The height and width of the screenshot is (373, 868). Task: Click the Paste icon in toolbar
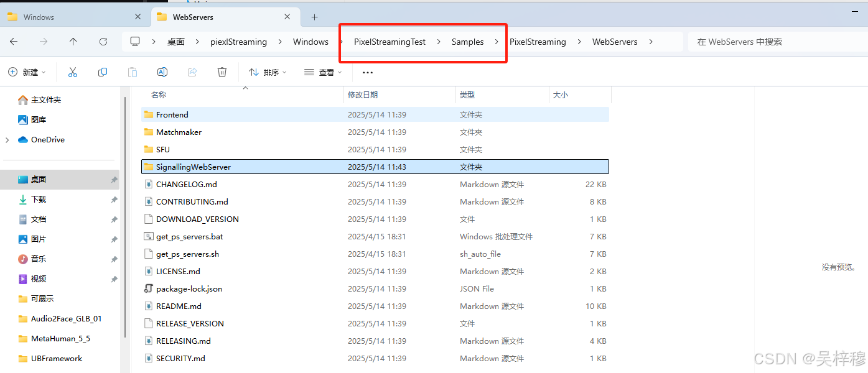(x=133, y=72)
